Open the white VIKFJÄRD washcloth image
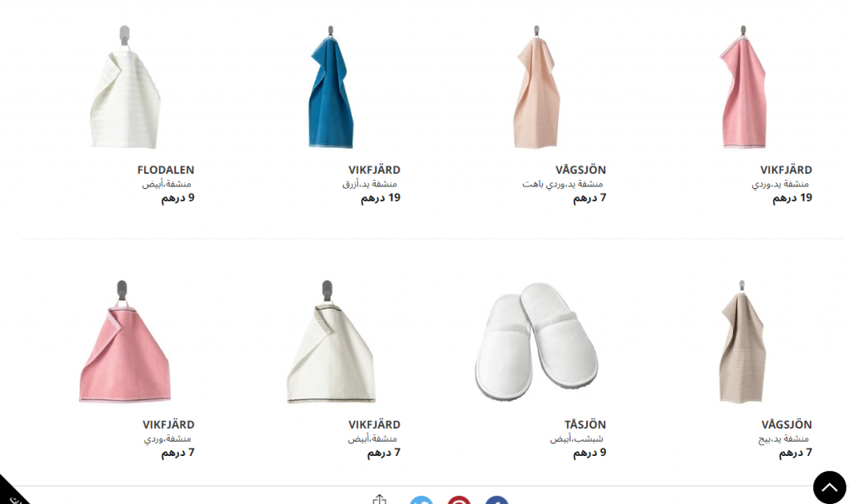This screenshot has height=504, width=849. (x=331, y=342)
